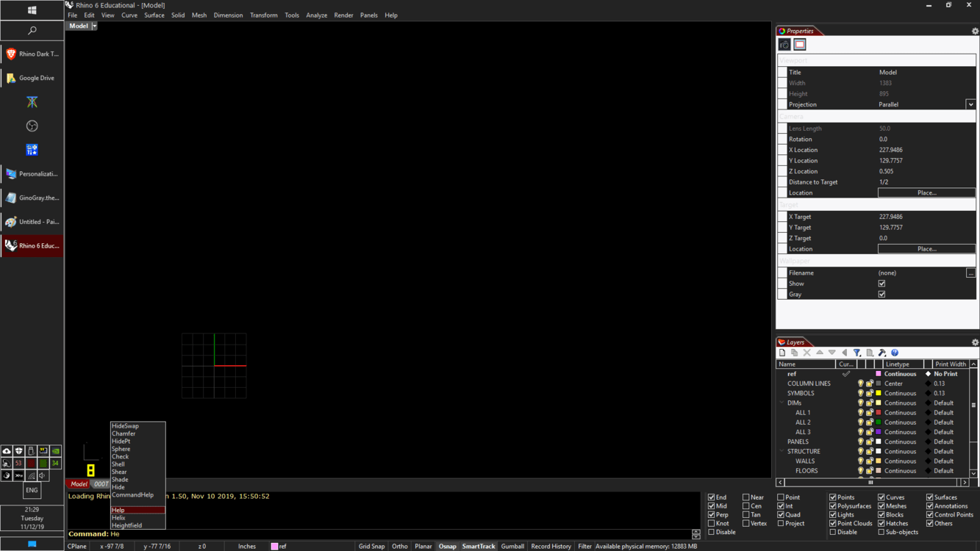Toggle the Mid osnap checkbox
This screenshot has width=980, height=551.
click(711, 506)
